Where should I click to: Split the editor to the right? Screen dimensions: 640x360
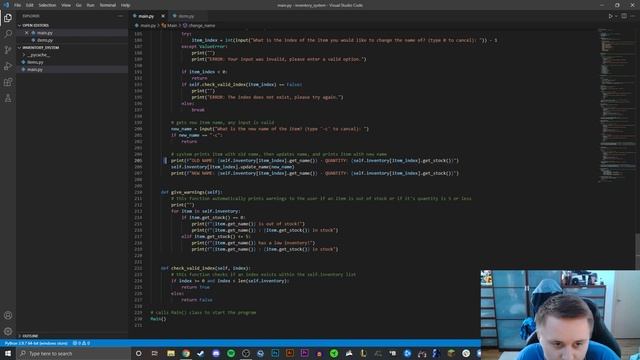click(x=624, y=16)
